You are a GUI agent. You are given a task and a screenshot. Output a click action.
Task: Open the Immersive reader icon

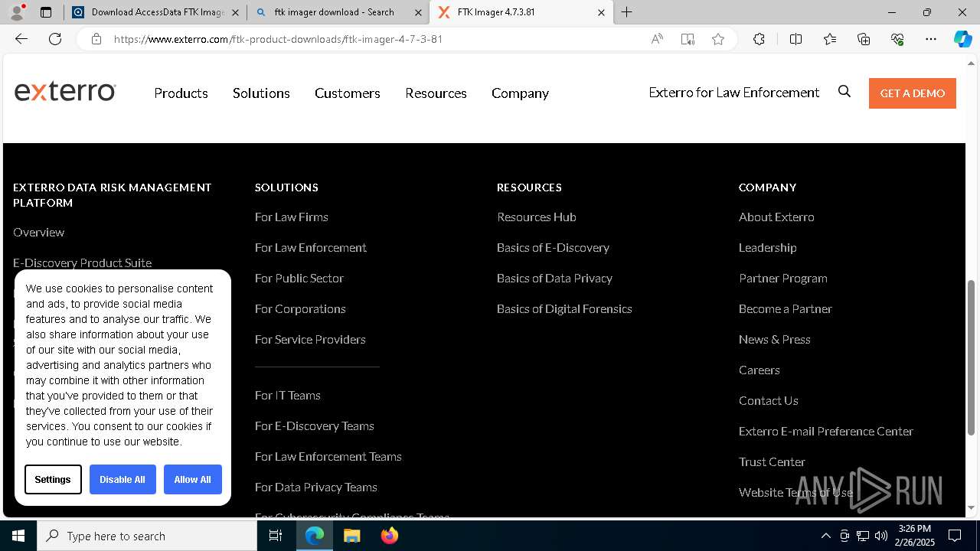688,39
